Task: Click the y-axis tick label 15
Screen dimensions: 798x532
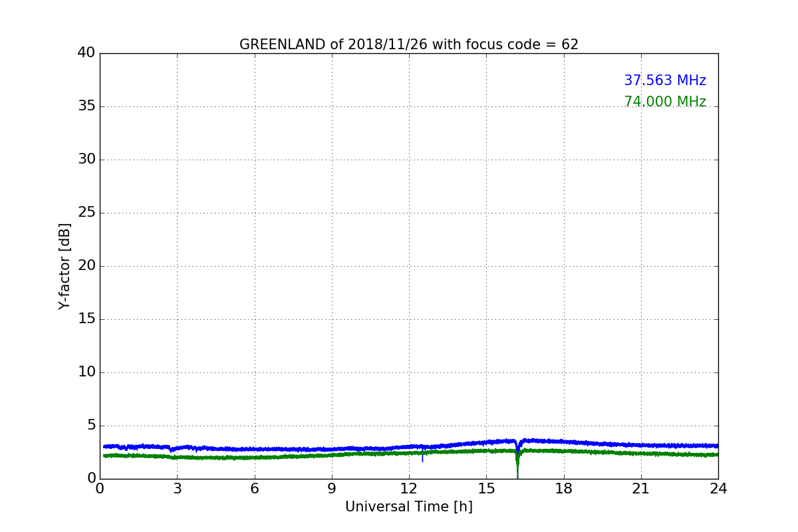Action: [x=86, y=319]
